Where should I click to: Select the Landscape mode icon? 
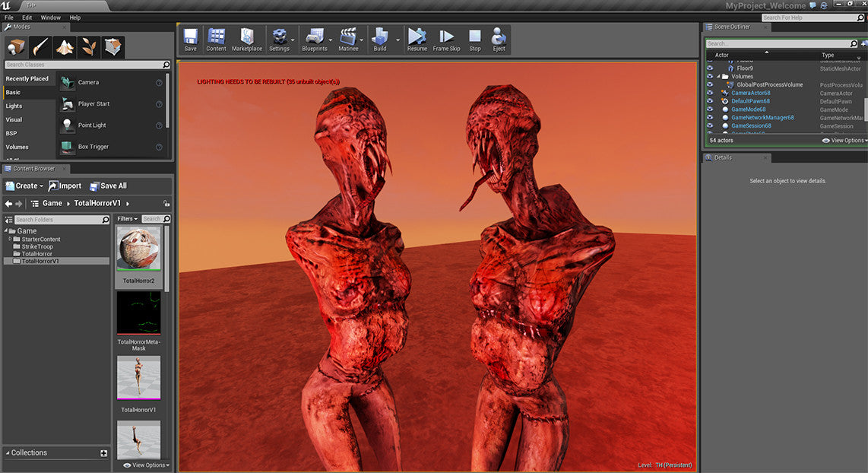64,47
